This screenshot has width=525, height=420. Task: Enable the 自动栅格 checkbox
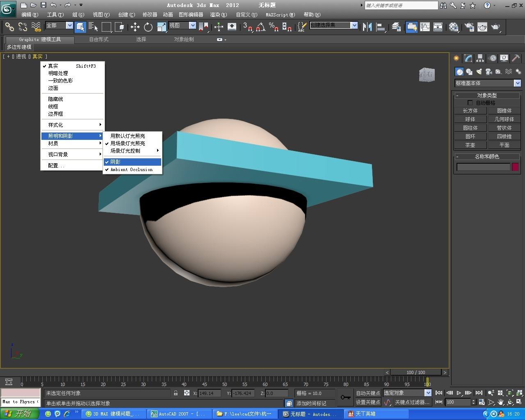(470, 103)
